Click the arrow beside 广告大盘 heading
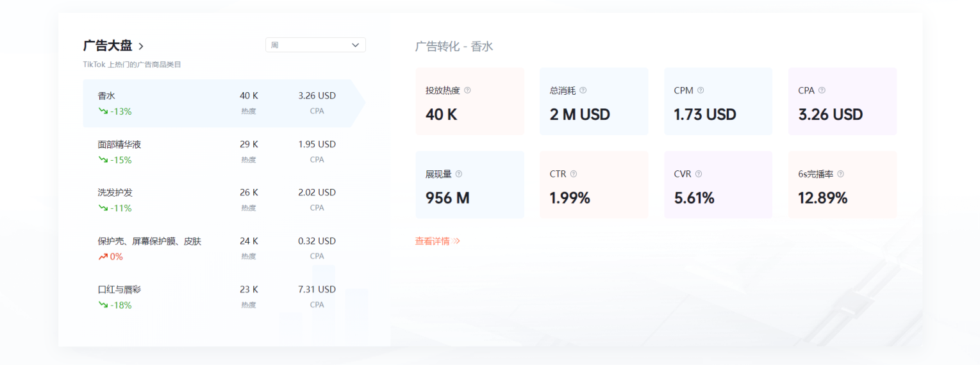 pyautogui.click(x=141, y=46)
